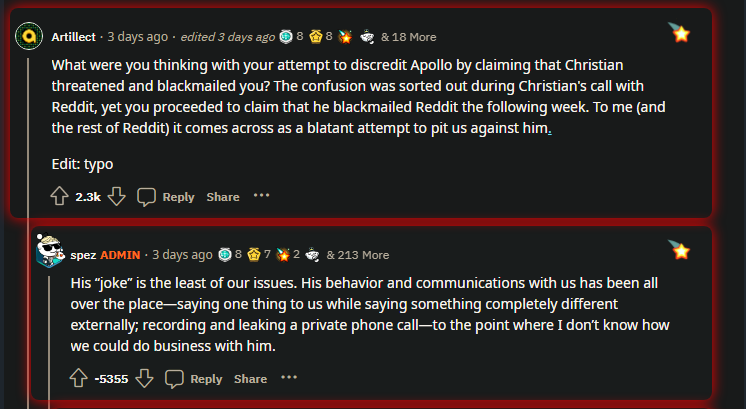Expand '& 213 More' awards list

[x=357, y=255]
